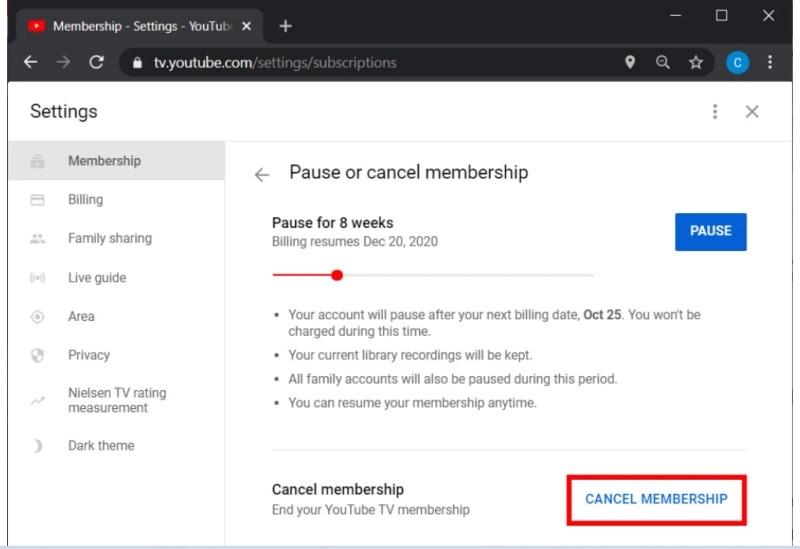Open Live guide settings
Screen dimensions: 800x549
pyautogui.click(x=117, y=278)
